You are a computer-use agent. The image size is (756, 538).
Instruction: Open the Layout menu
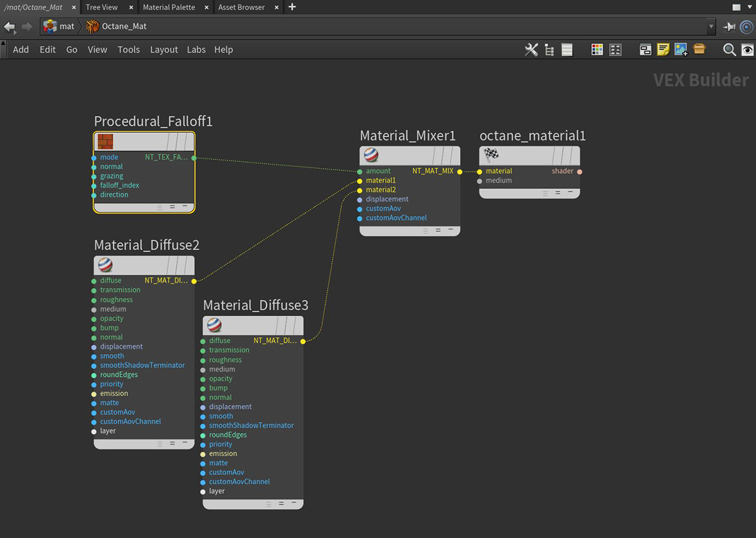click(x=164, y=50)
